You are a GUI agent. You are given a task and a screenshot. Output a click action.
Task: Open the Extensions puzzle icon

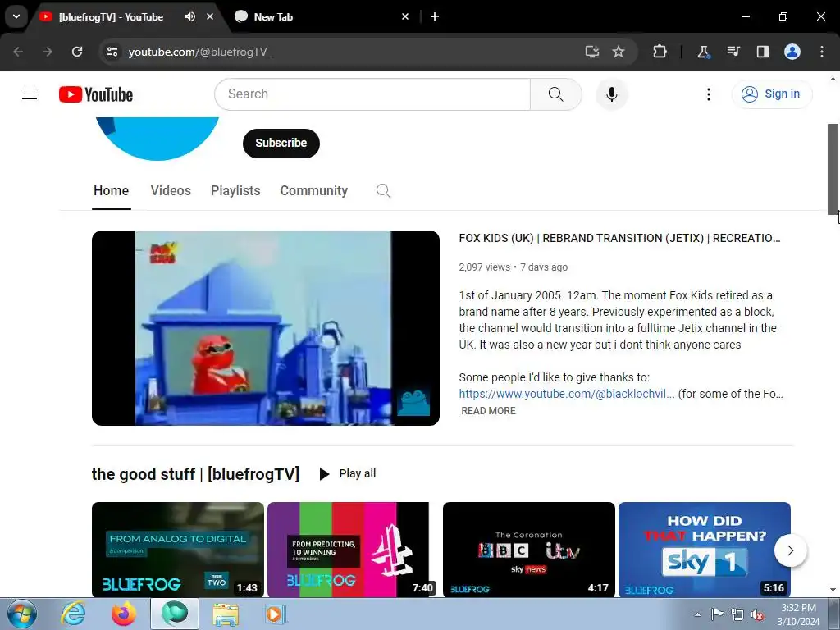tap(660, 52)
